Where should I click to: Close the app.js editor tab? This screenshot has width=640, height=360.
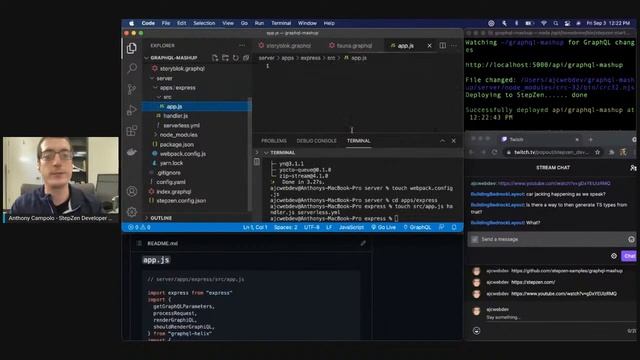[429, 46]
